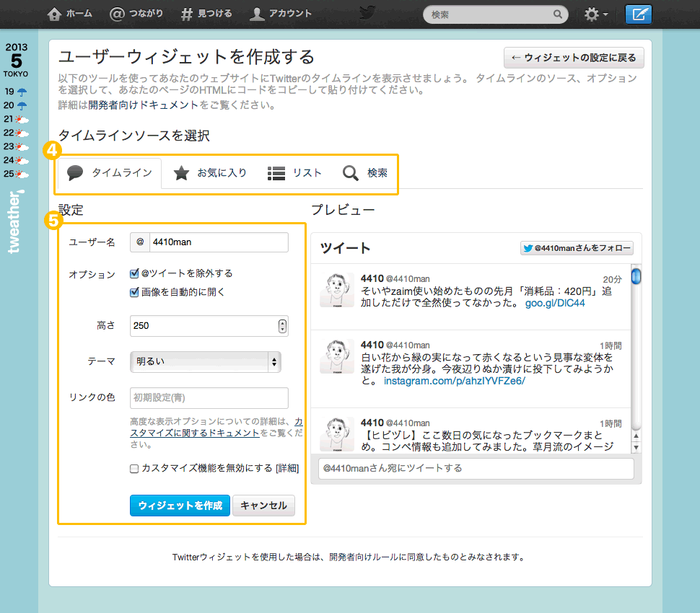Image resolution: width=700 pixels, height=613 pixels.
Task: Click the bird icon in follow button
Action: (x=528, y=249)
